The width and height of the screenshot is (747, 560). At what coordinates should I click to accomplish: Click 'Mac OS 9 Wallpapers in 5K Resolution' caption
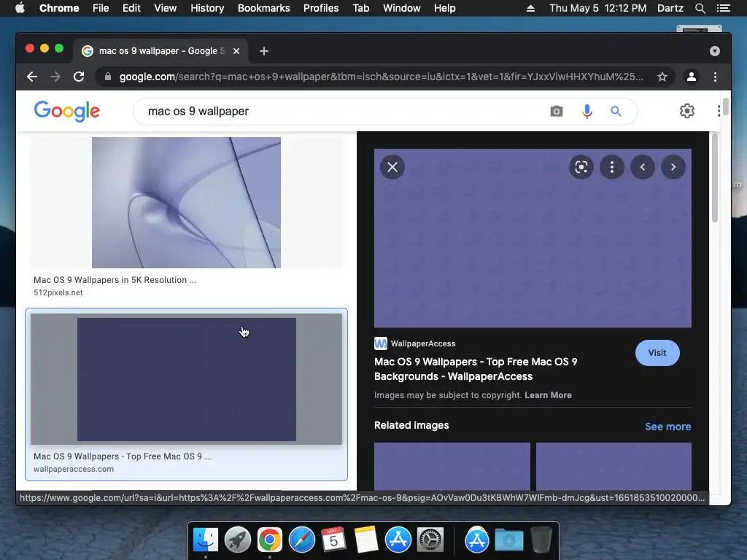(115, 280)
